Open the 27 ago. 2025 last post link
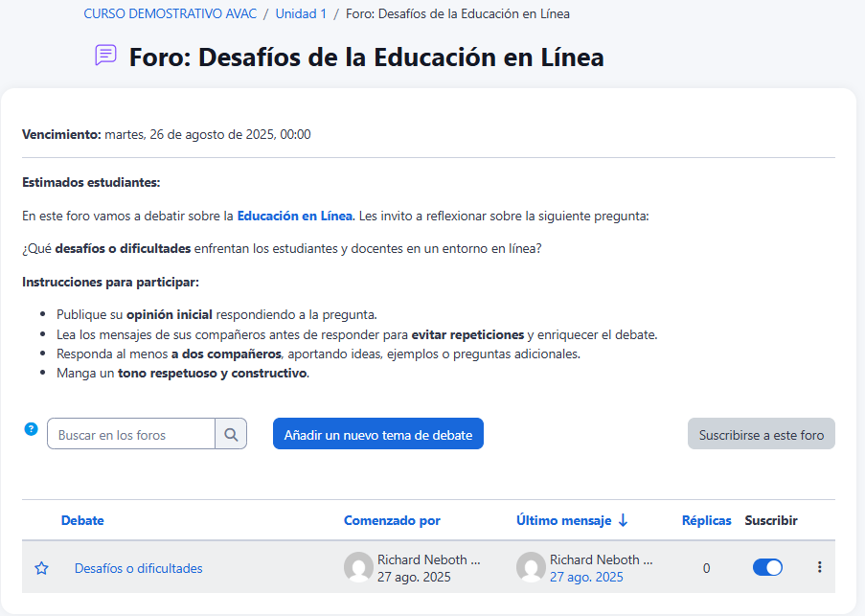The height and width of the screenshot is (616, 865). pos(586,577)
